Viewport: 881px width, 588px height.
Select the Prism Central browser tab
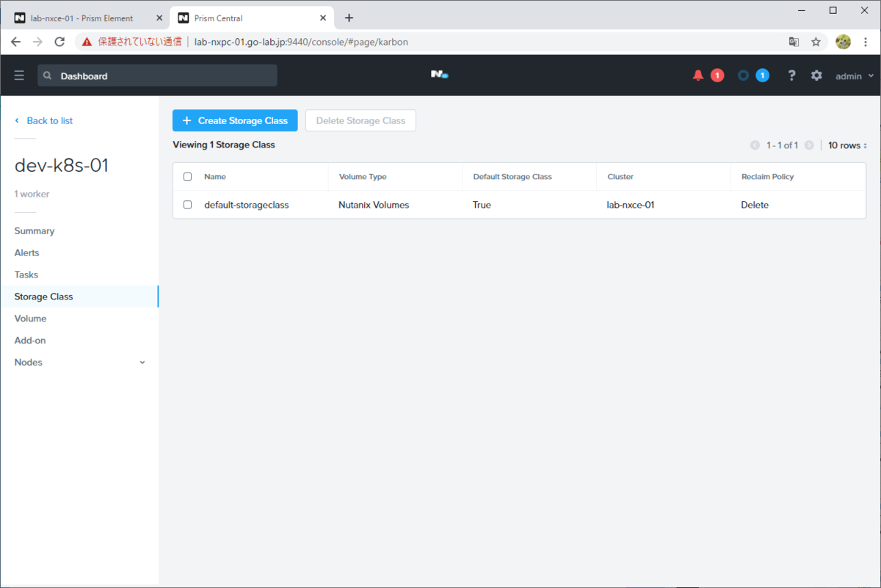click(251, 18)
